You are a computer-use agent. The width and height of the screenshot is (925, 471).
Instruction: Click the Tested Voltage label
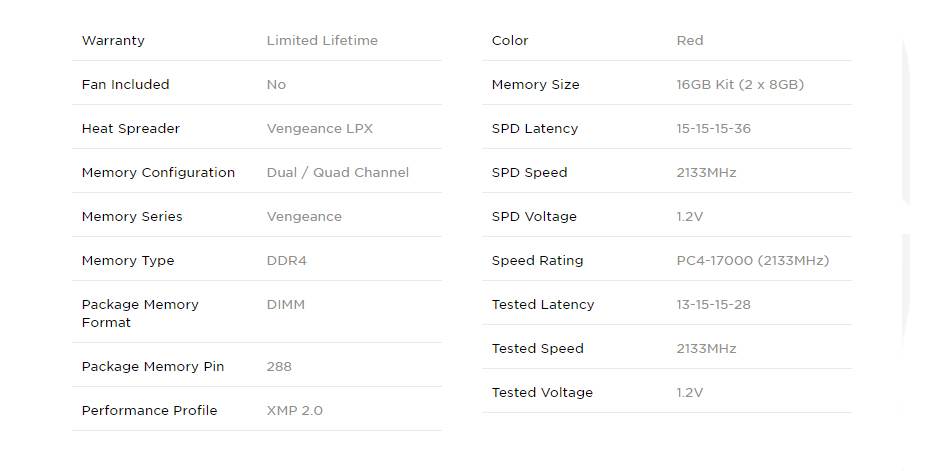tap(541, 393)
